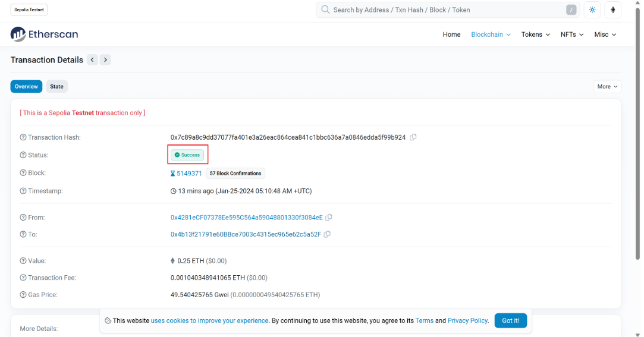Click the Block help icon
The height and width of the screenshot is (337, 644).
click(x=23, y=173)
